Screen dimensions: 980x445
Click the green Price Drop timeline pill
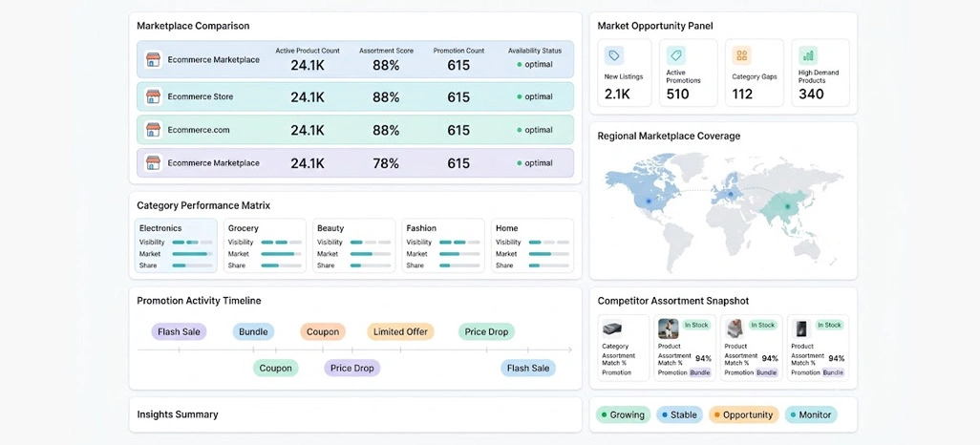486,332
